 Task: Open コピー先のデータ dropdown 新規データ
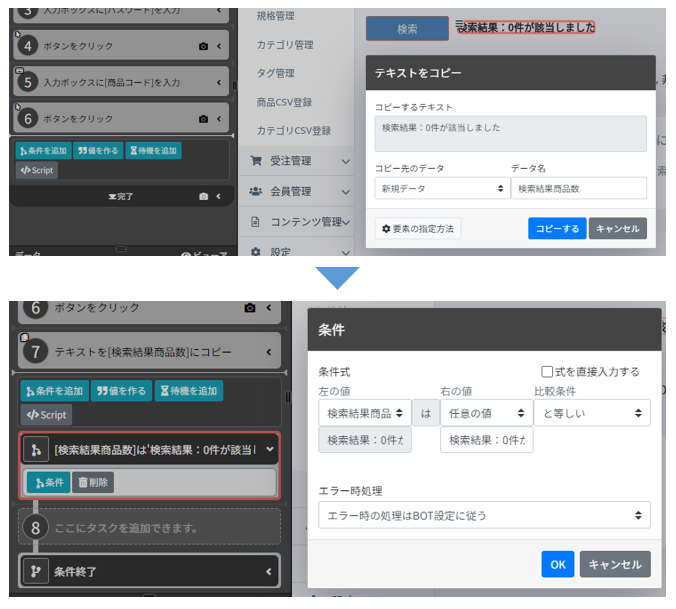point(442,188)
